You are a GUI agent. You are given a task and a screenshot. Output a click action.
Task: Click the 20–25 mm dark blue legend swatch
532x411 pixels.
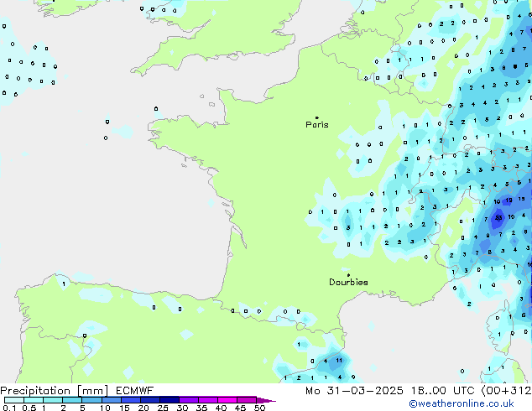tap(149, 400)
